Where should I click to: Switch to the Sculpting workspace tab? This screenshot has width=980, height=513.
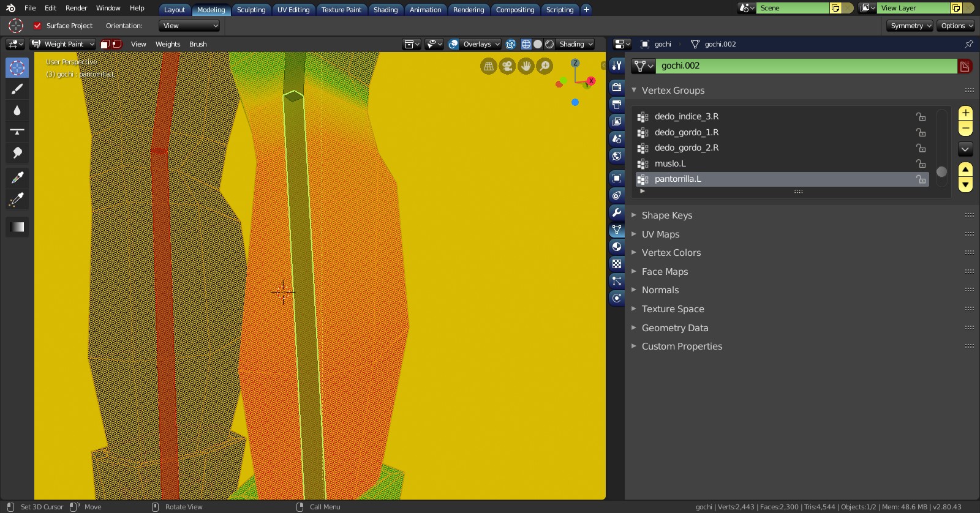click(x=251, y=10)
